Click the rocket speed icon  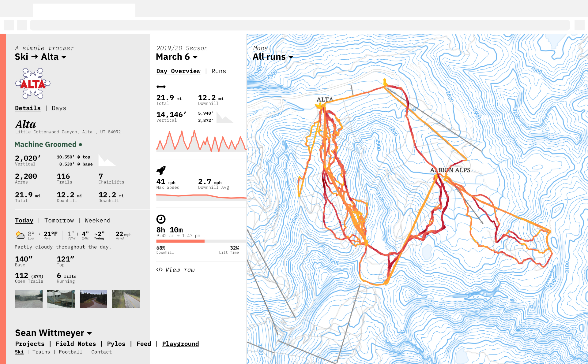161,170
